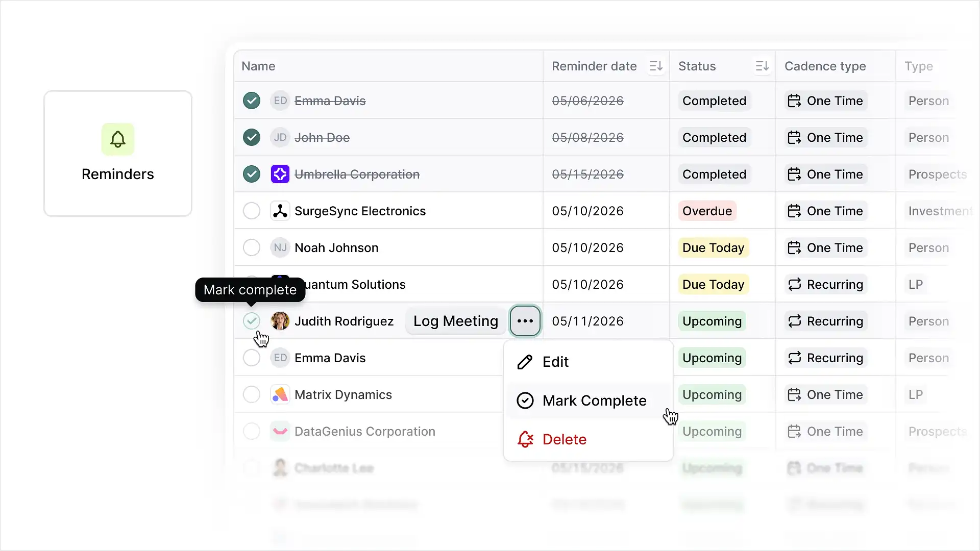
Task: Open the Reminders card
Action: pos(118,154)
